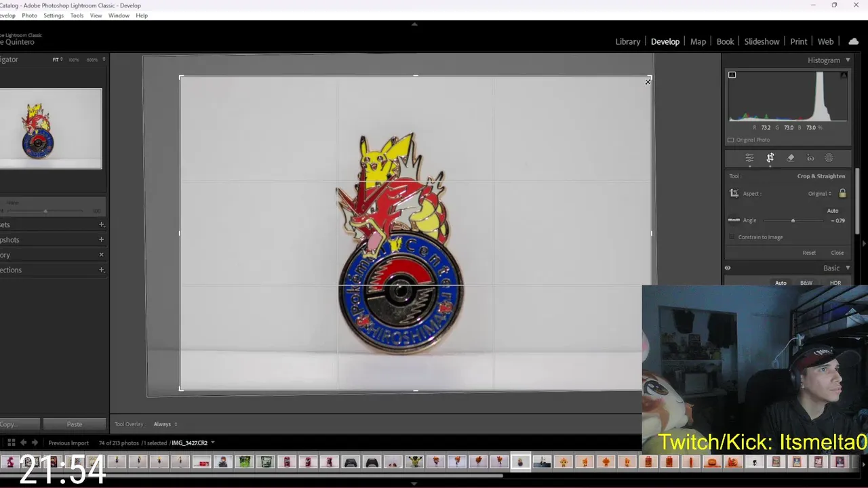Toggle the aspect ratio lock icon
This screenshot has width=868, height=488.
(842, 193)
